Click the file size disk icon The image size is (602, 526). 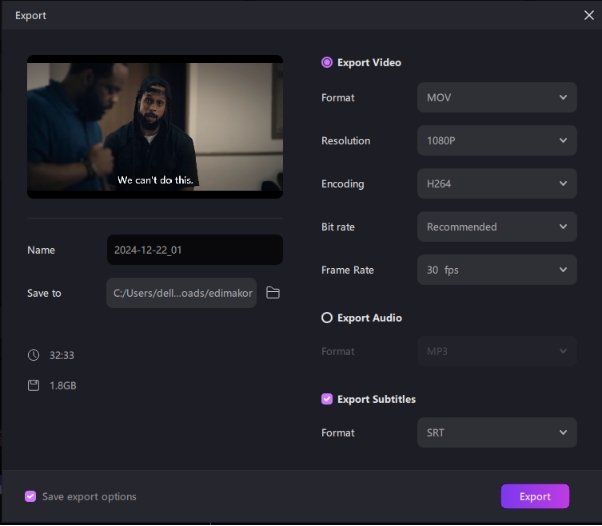(x=33, y=385)
